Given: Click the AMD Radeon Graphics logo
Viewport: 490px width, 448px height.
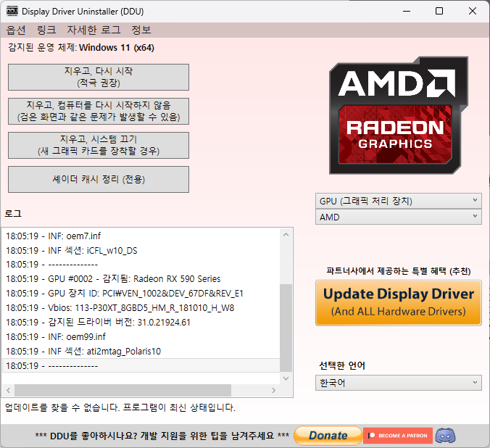Looking at the screenshot, I should coord(399,115).
